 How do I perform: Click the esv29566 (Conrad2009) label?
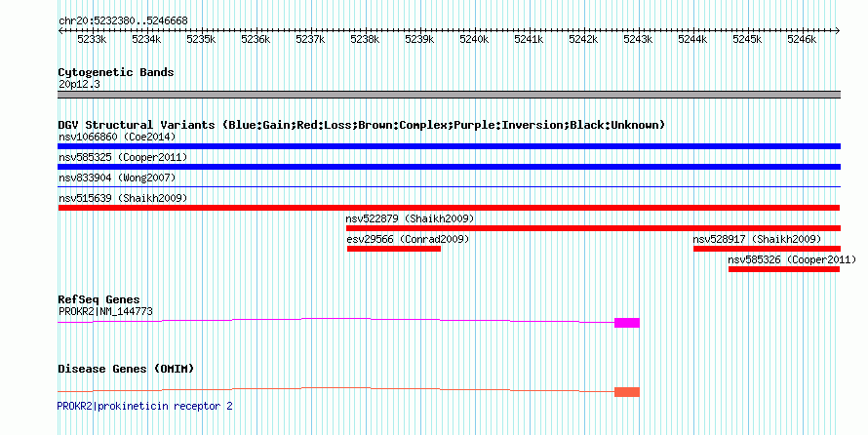(408, 239)
